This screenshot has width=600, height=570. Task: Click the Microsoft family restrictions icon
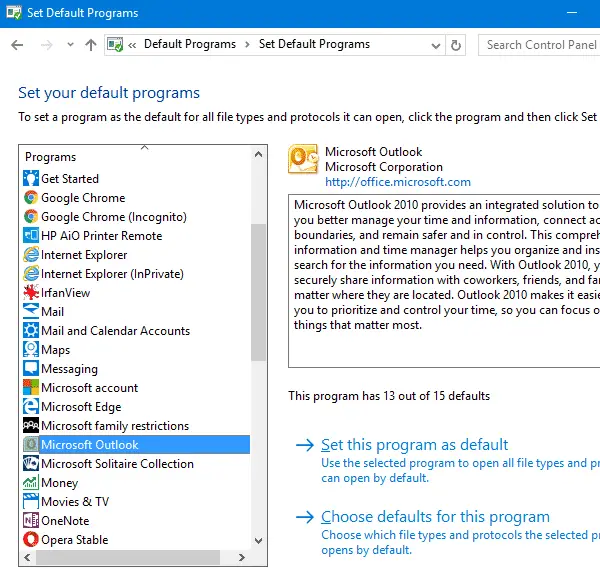[31, 425]
